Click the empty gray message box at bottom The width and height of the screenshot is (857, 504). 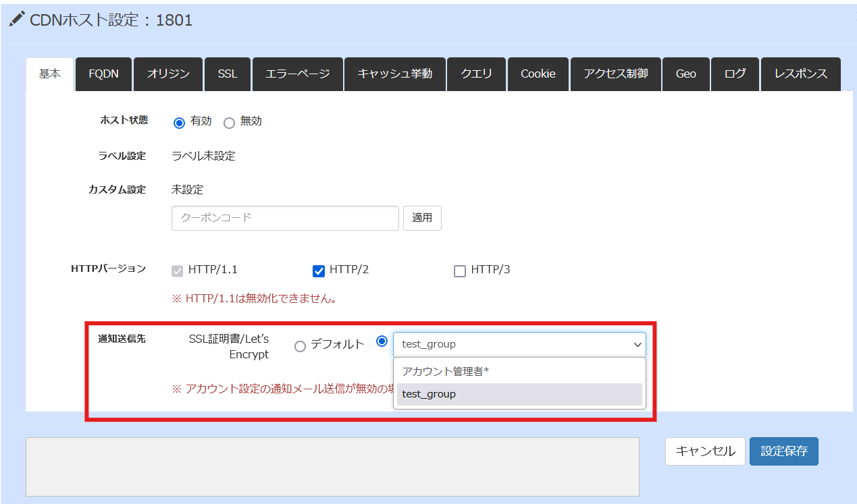[332, 467]
